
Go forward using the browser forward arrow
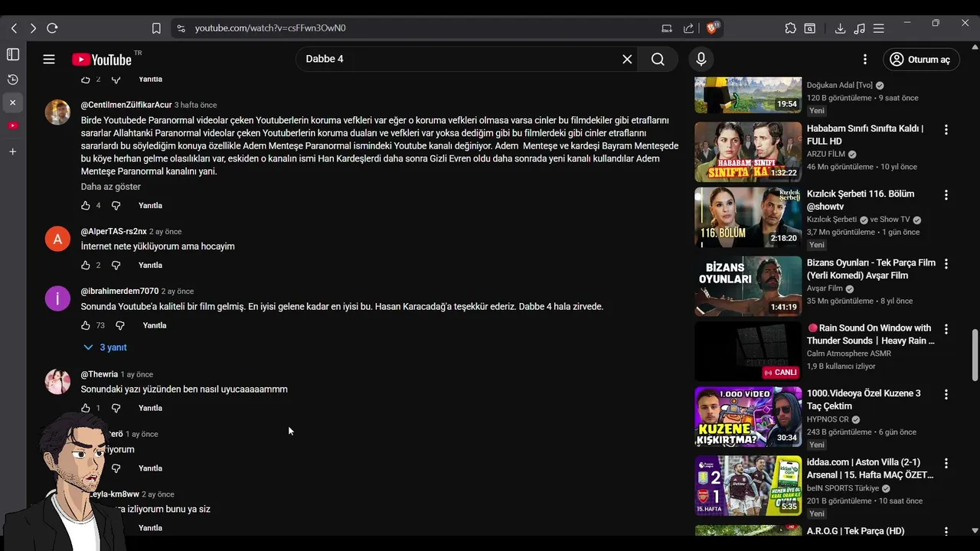click(x=33, y=28)
